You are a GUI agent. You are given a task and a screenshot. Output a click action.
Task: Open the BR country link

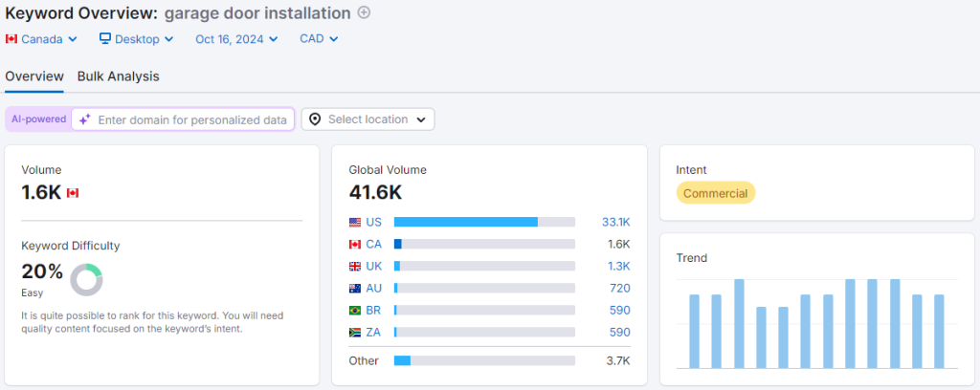point(374,310)
